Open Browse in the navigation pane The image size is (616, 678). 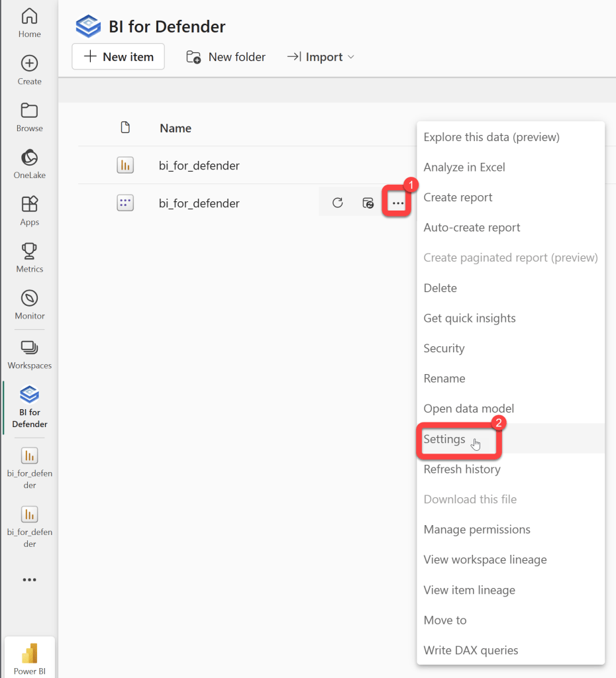(29, 117)
